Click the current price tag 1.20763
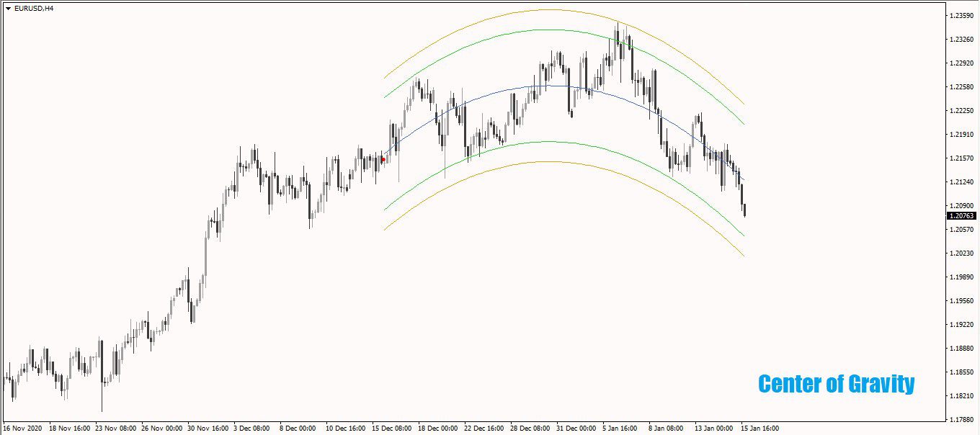The image size is (980, 435). point(961,215)
